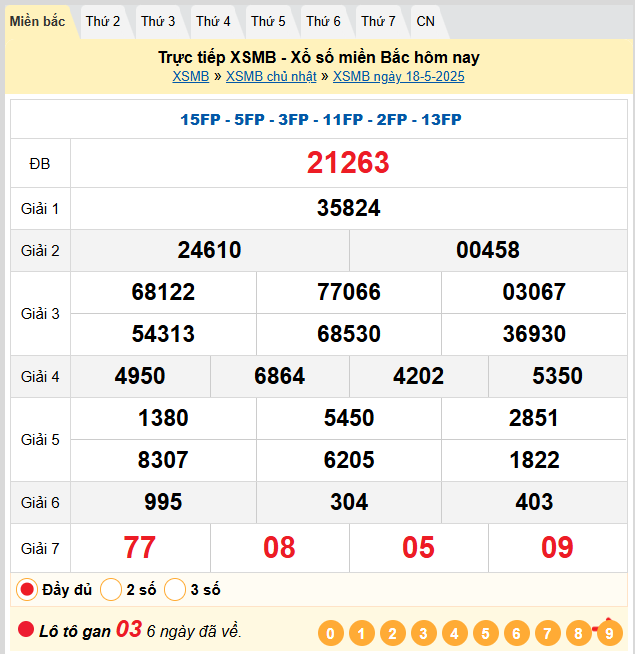
Task: Click digit filter circle 6
Action: coord(517,634)
